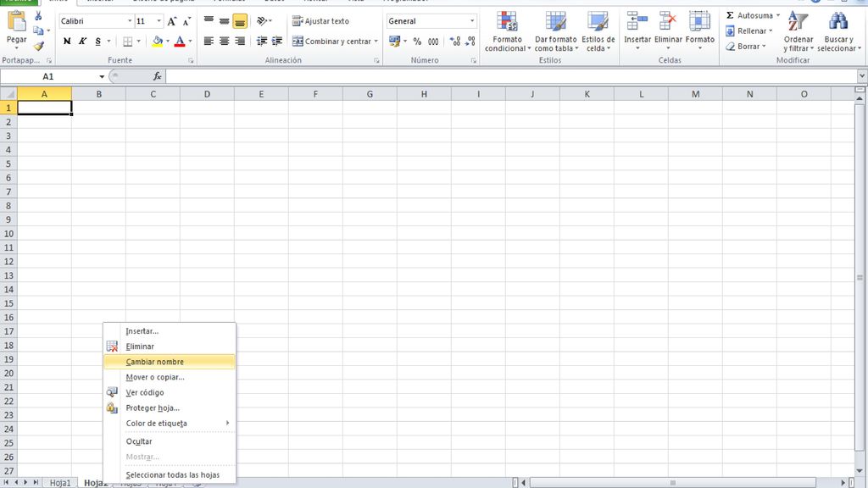Open Formato condicional

click(507, 32)
